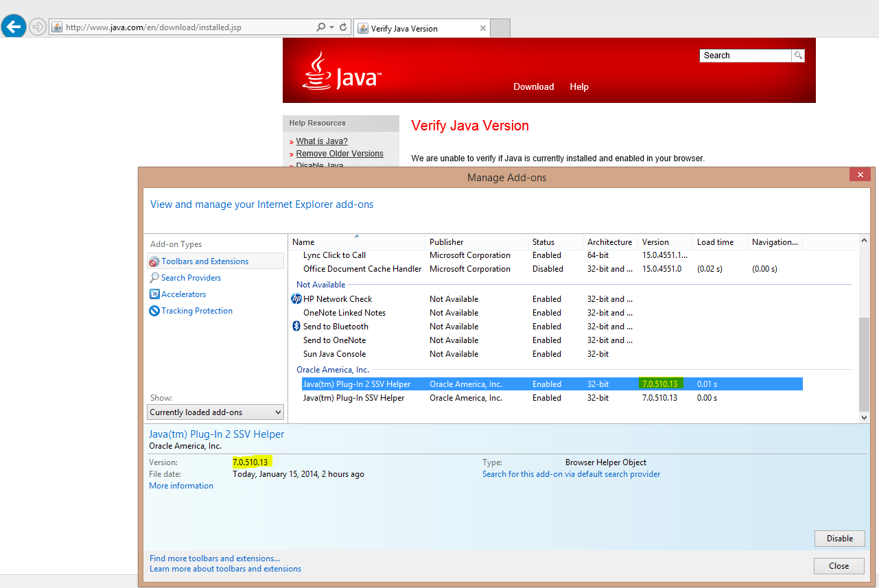Screen dimensions: 879x588
Task: Click the Browser Helper Object type value
Action: point(606,462)
